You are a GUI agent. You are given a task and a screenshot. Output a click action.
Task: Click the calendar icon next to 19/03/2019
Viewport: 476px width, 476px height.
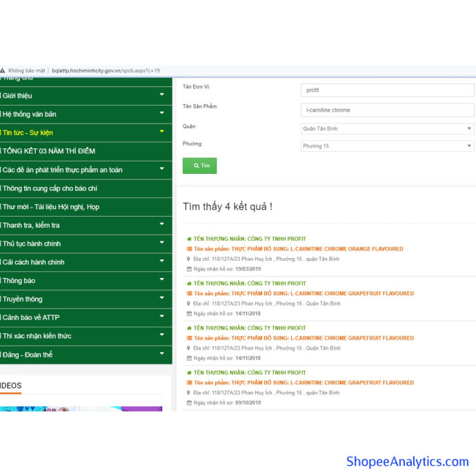click(189, 269)
